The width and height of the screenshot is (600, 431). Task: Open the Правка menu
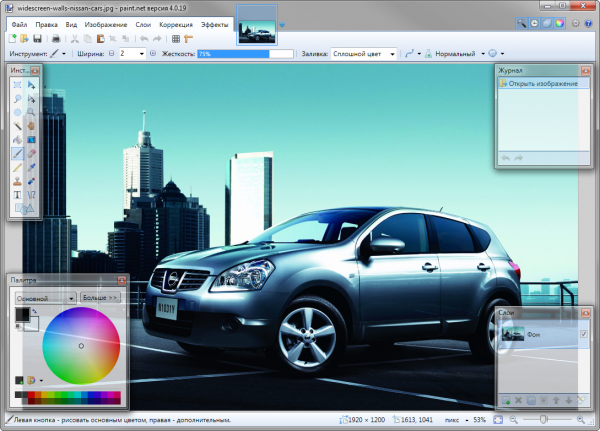[x=46, y=24]
